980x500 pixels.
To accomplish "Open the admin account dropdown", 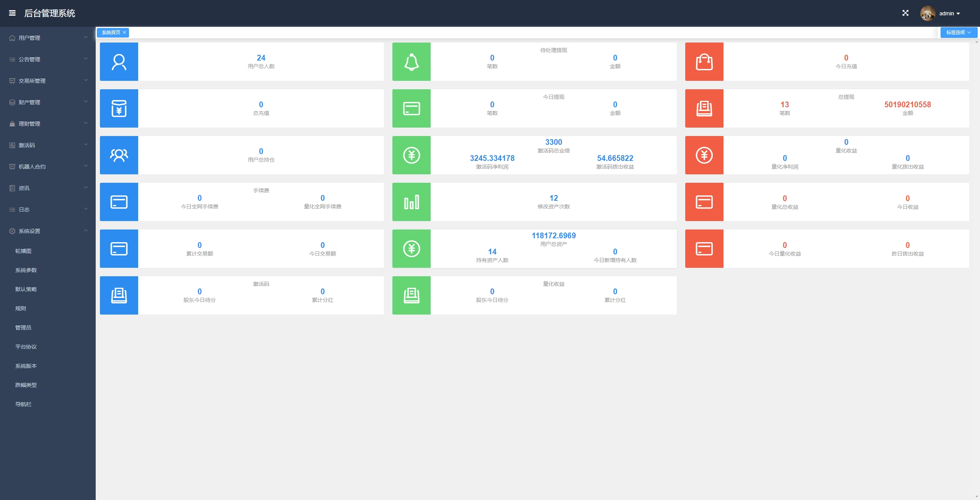I will [950, 13].
